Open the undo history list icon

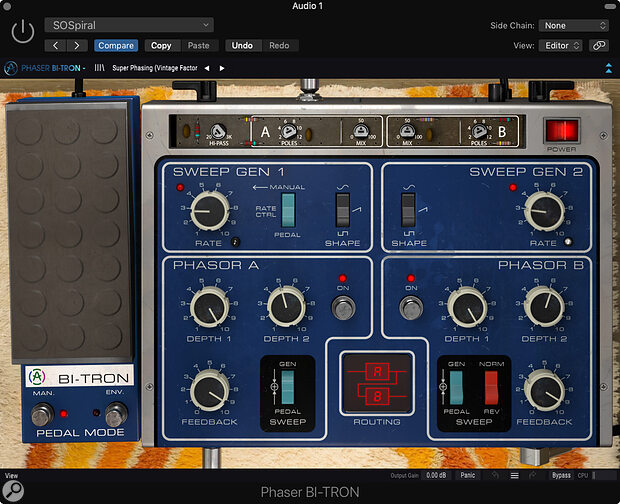coord(514,475)
